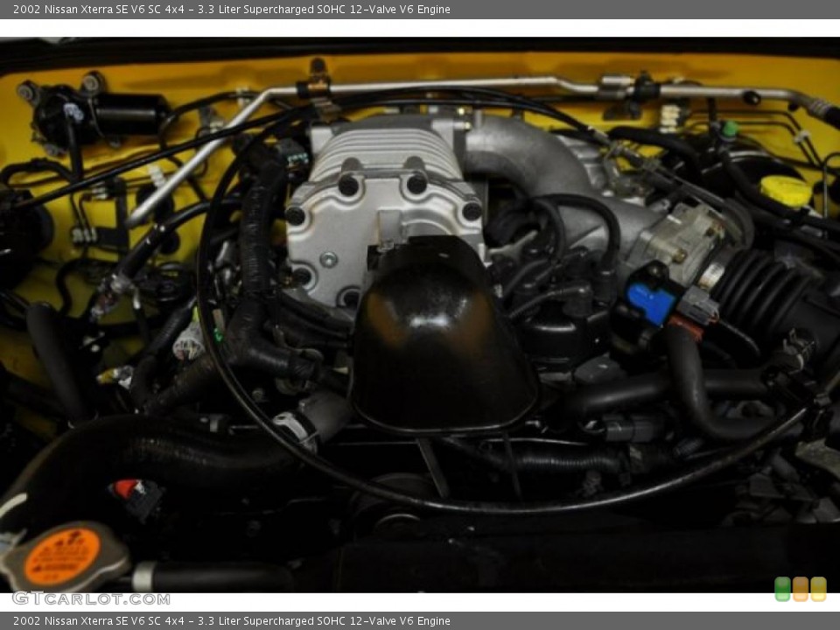Click the green square in the corner logo

782,589
